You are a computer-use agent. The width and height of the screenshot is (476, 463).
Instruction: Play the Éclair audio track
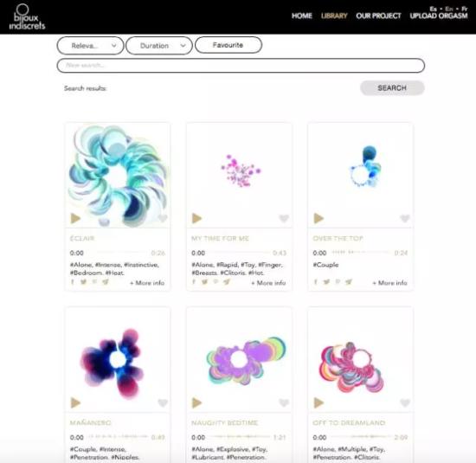point(75,218)
